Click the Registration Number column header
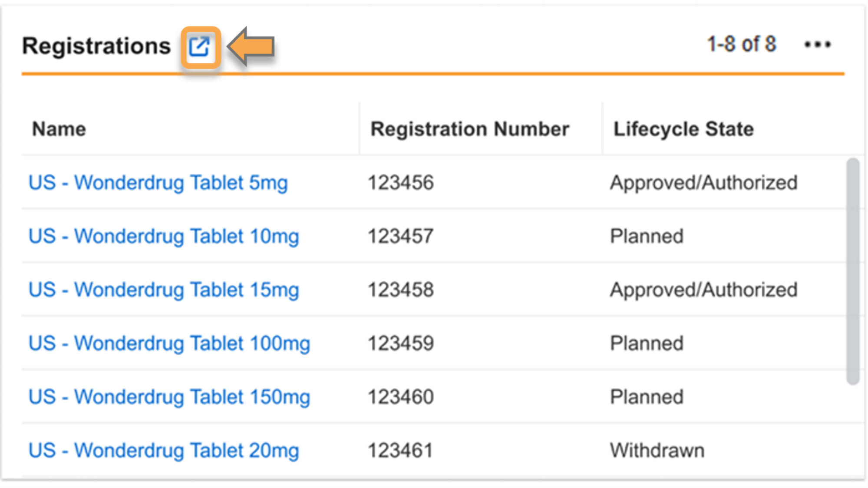This screenshot has height=488, width=868. [x=469, y=129]
